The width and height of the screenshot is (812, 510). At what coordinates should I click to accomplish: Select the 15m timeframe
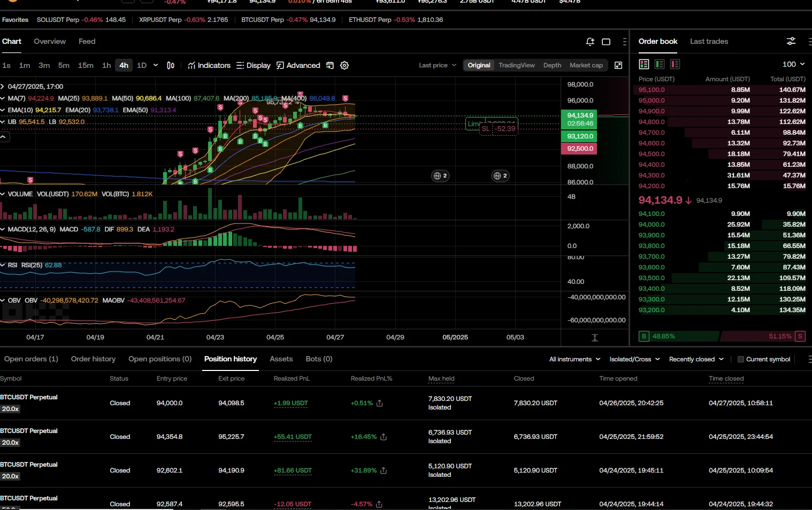[86, 65]
